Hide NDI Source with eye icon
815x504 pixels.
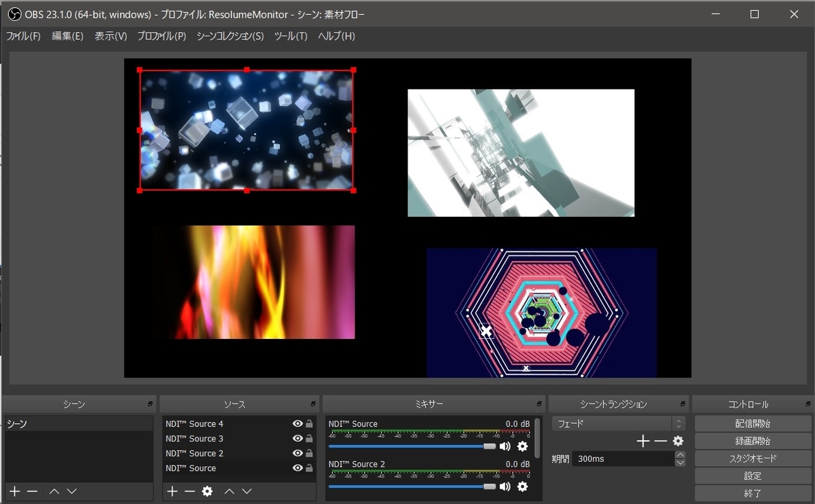point(297,469)
